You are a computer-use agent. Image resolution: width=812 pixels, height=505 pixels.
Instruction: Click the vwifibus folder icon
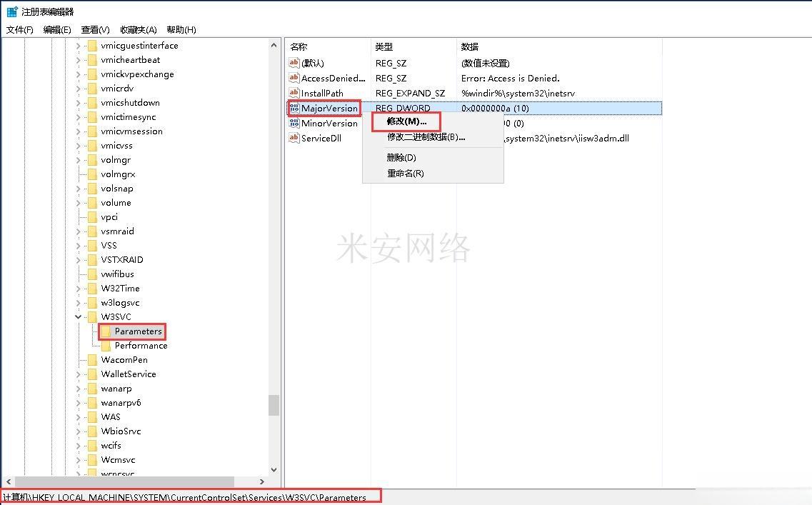92,274
